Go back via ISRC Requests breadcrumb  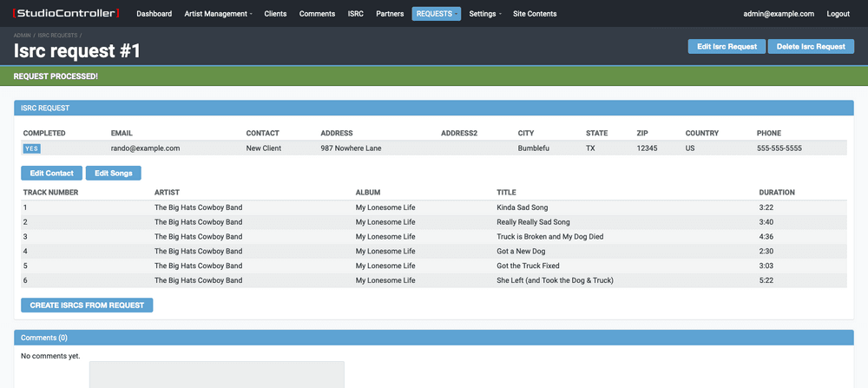(57, 35)
